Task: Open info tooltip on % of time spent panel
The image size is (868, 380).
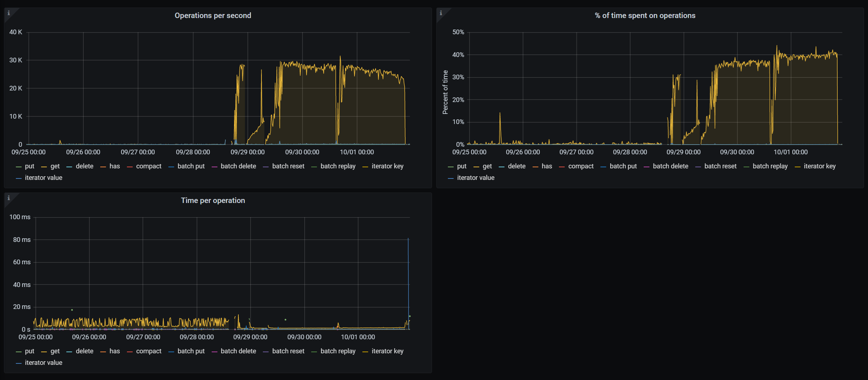Action: pyautogui.click(x=441, y=13)
